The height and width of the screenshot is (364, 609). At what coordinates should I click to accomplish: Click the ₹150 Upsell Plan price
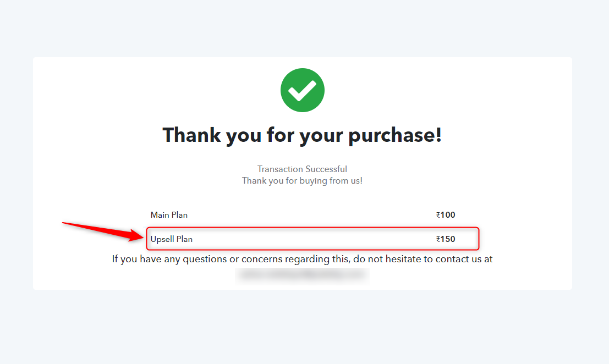point(446,239)
